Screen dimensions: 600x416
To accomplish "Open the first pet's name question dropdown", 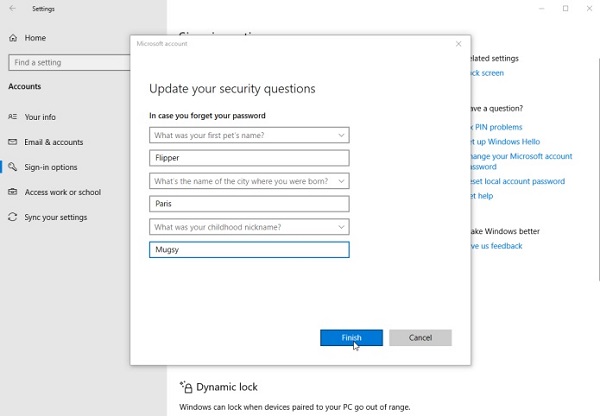I will pos(249,135).
